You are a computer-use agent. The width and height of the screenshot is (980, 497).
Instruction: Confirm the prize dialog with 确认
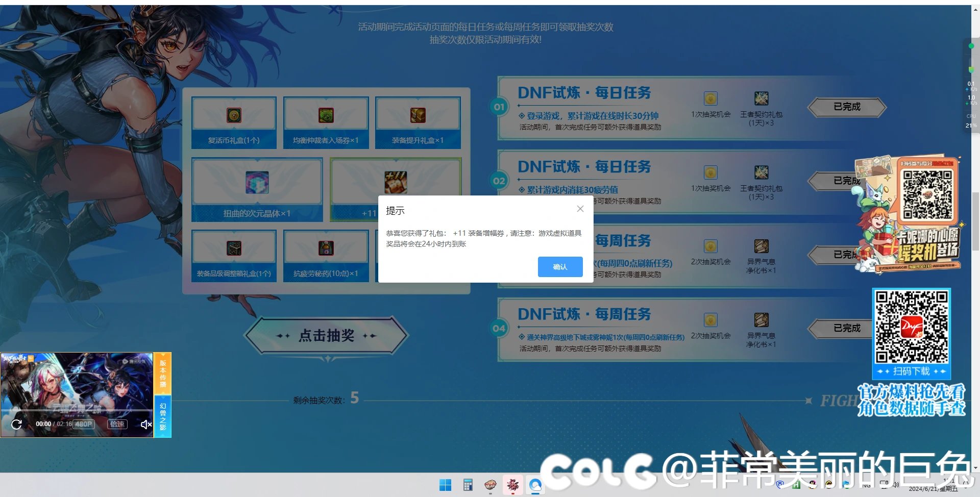pyautogui.click(x=560, y=267)
